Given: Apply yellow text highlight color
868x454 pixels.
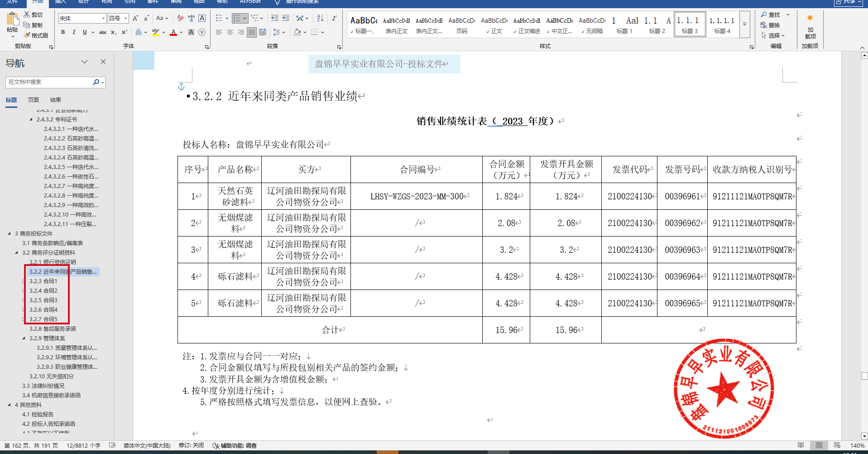Looking at the screenshot, I should pos(155,32).
